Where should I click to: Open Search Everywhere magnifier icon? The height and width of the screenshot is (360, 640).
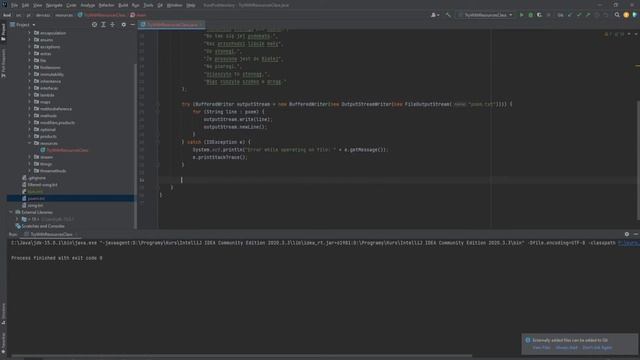(x=617, y=15)
